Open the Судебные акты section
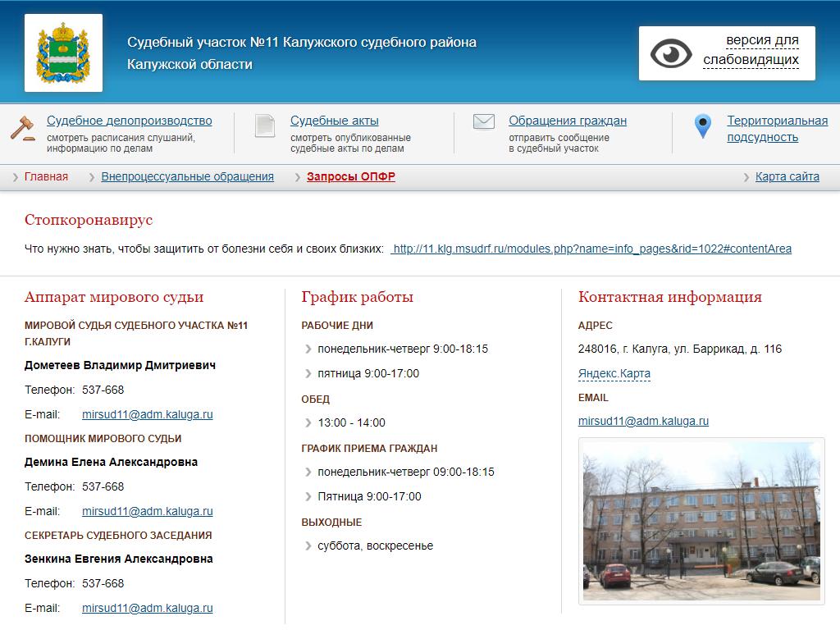The width and height of the screenshot is (840, 630). 334,121
